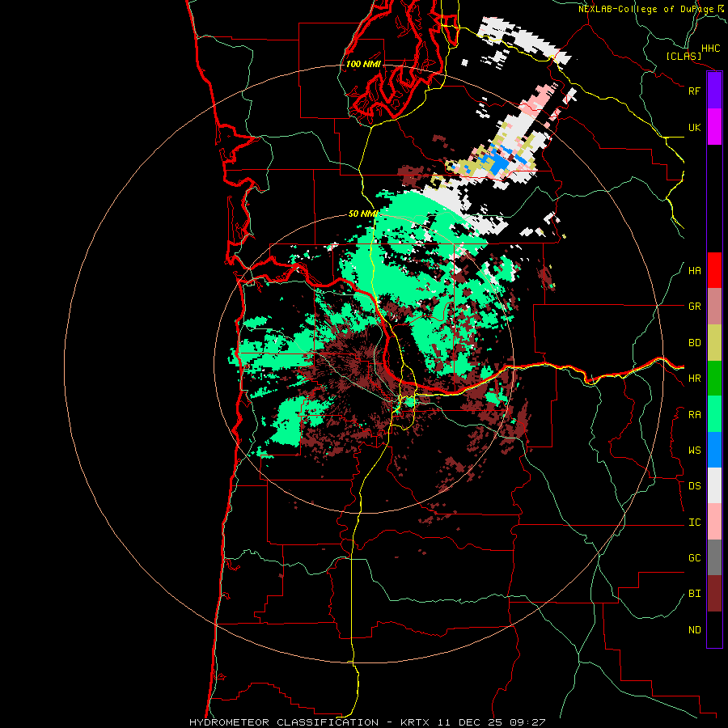Click the light pink IC legend swatch

714,522
